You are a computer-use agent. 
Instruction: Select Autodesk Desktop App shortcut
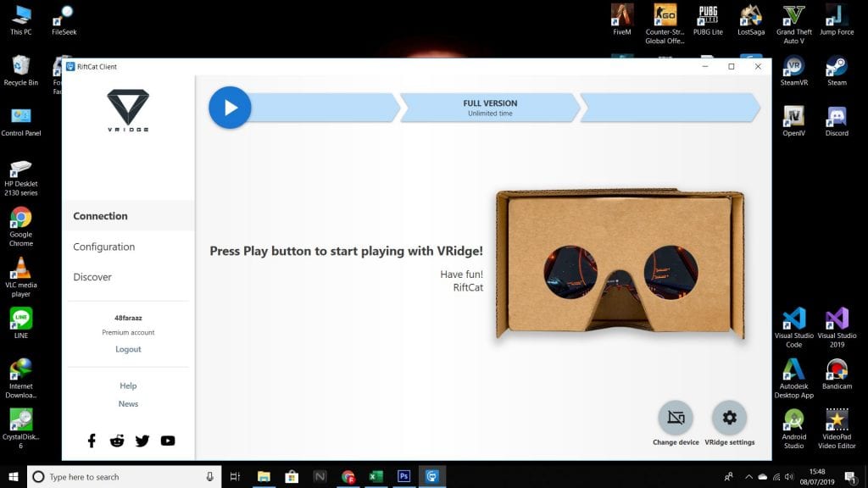(793, 379)
